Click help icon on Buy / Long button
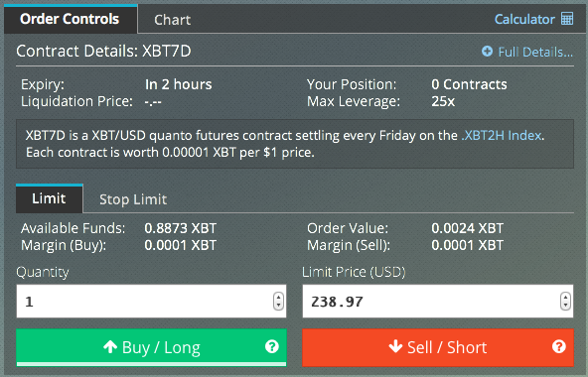 point(272,346)
